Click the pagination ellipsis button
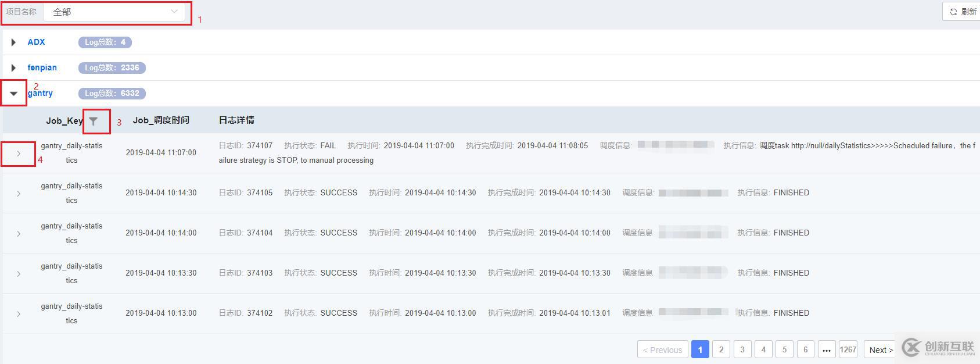The height and width of the screenshot is (364, 980). pyautogui.click(x=827, y=349)
